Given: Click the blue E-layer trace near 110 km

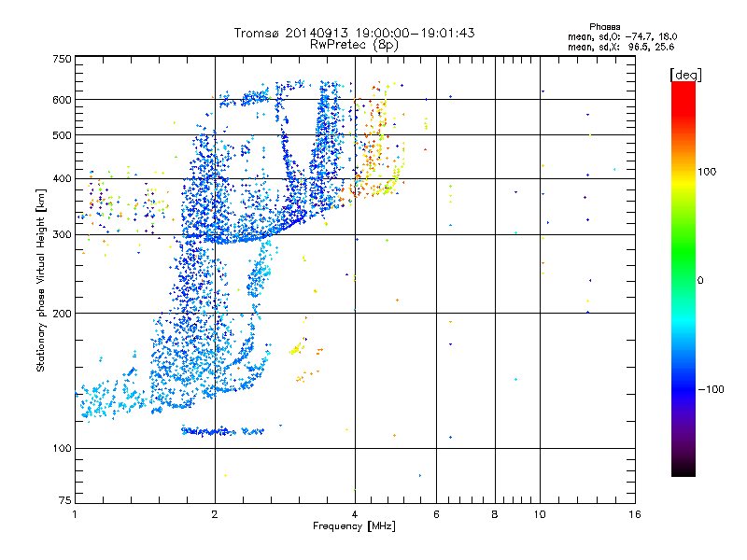Looking at the screenshot, I should point(222,431).
